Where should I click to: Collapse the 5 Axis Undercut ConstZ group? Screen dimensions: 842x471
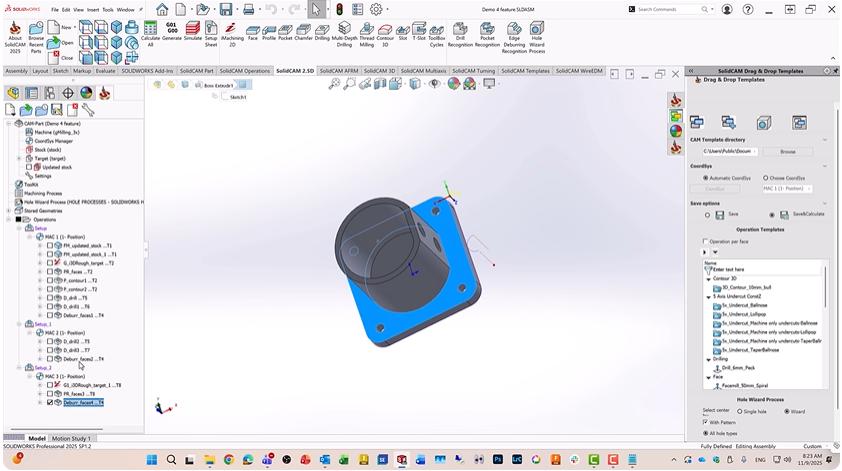point(708,296)
